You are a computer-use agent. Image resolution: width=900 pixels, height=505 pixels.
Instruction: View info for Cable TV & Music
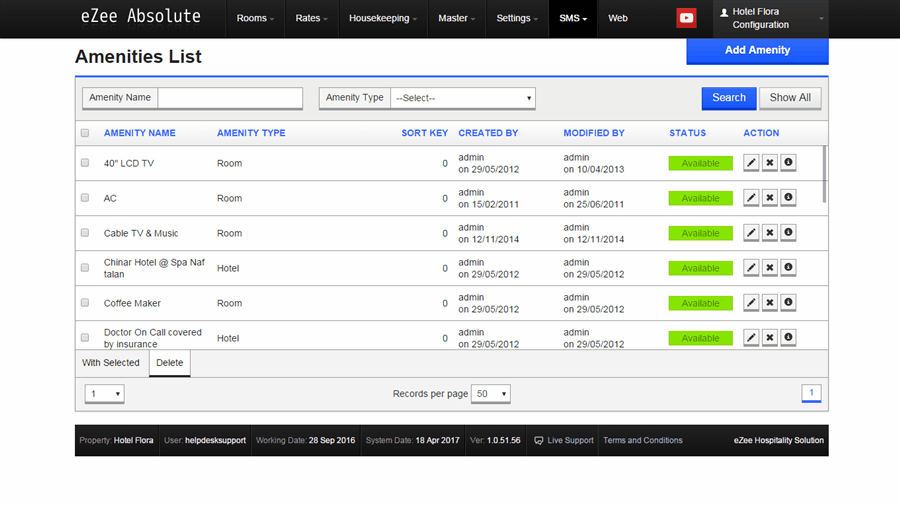788,233
